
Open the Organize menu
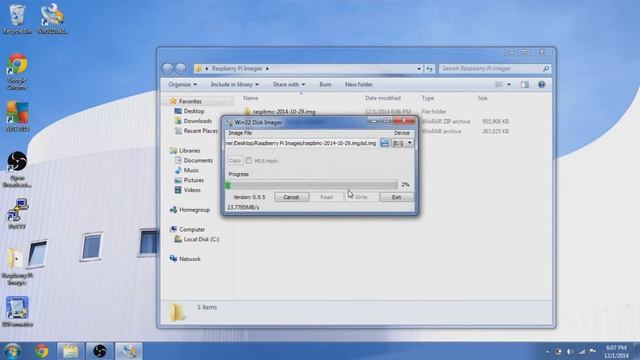(182, 84)
